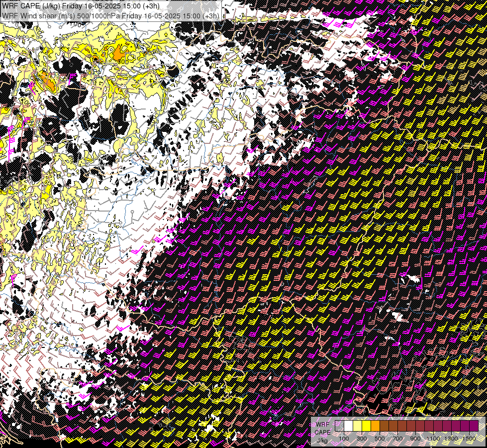Image resolution: width=487 pixels, height=448 pixels.
Task: Click the 700 label under the legend
Action: pos(397,439)
